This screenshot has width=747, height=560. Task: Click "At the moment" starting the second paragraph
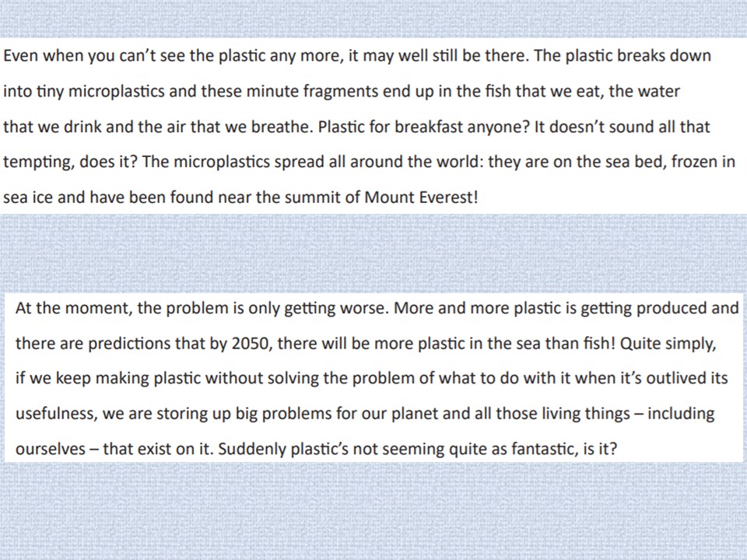(x=73, y=308)
